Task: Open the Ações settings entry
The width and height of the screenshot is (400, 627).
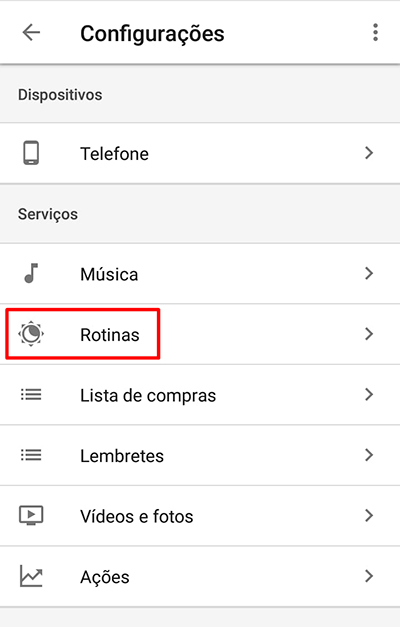Action: pos(200,576)
